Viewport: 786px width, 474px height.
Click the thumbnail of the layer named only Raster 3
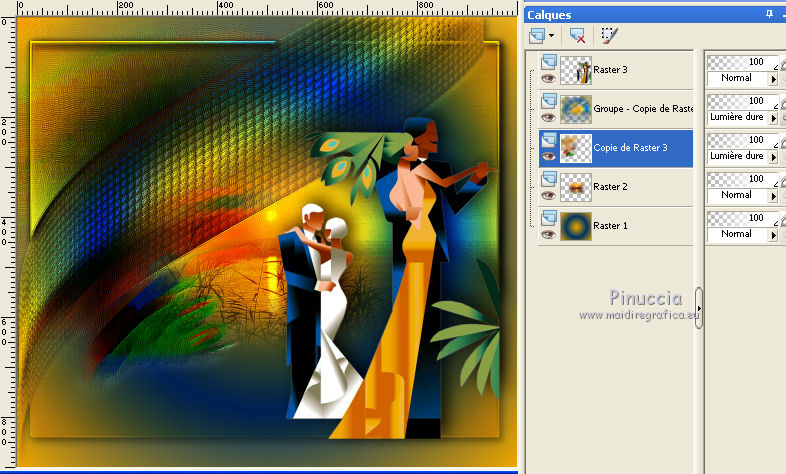click(576, 70)
